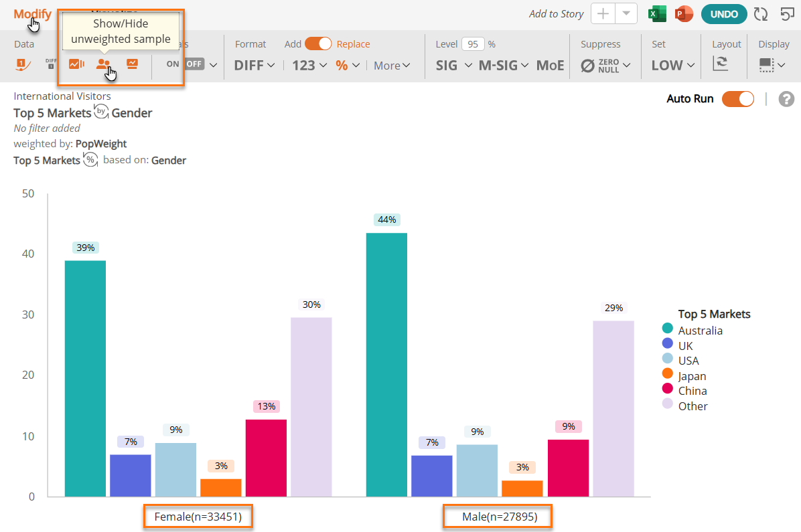The image size is (801, 532).
Task: Expand the chevron next to ON/OFF switch
Action: (x=214, y=65)
